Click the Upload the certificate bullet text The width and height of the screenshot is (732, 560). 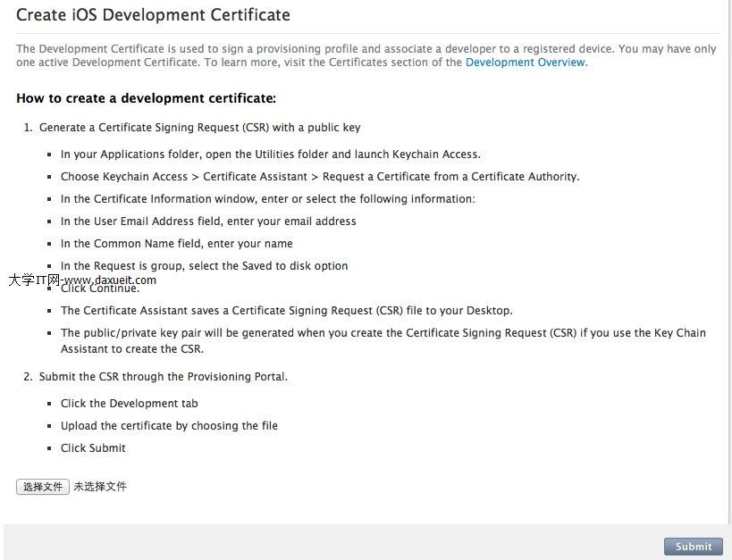169,425
